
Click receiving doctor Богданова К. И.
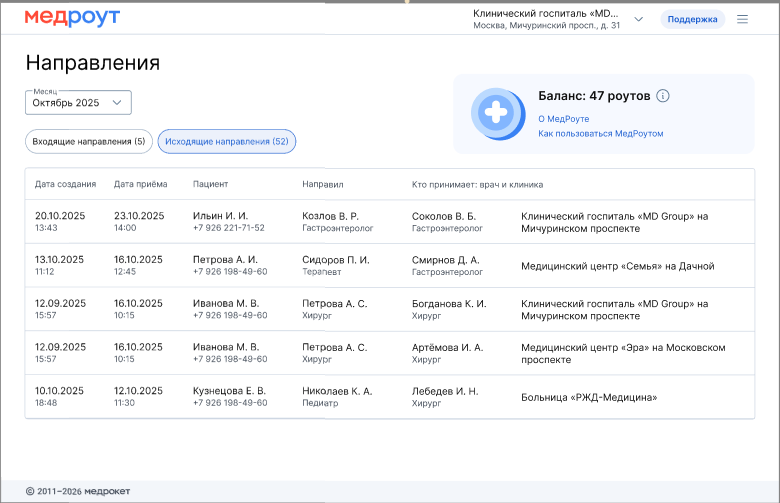tap(449, 304)
